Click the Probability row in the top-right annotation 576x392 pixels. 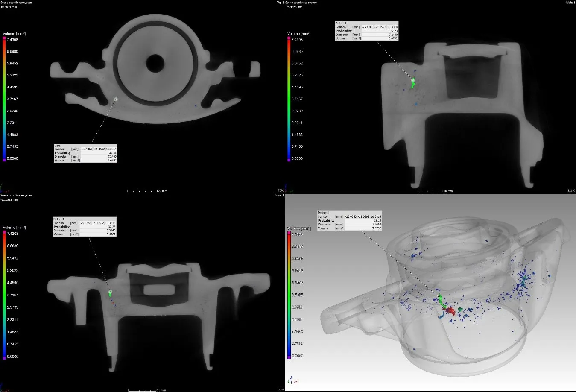(367, 31)
